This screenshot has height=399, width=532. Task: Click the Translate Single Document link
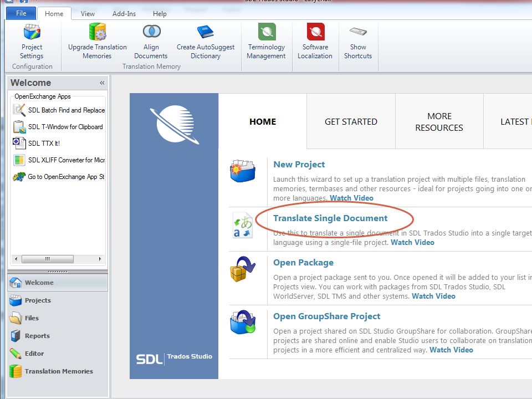[x=330, y=218]
